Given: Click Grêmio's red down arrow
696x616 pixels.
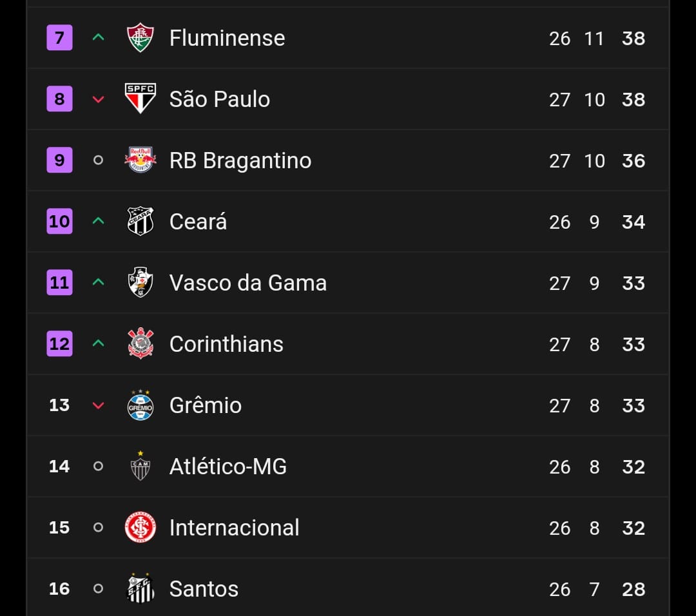Looking at the screenshot, I should point(98,405).
